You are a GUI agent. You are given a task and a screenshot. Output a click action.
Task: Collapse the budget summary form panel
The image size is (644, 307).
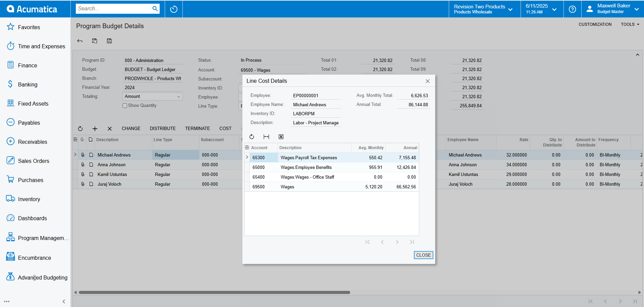[637, 55]
